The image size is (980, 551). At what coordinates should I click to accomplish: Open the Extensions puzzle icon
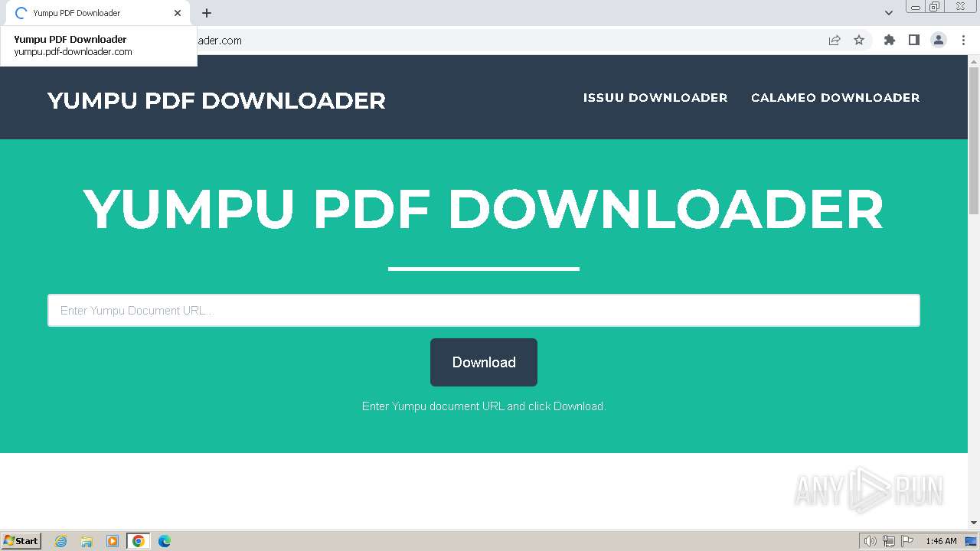click(890, 41)
